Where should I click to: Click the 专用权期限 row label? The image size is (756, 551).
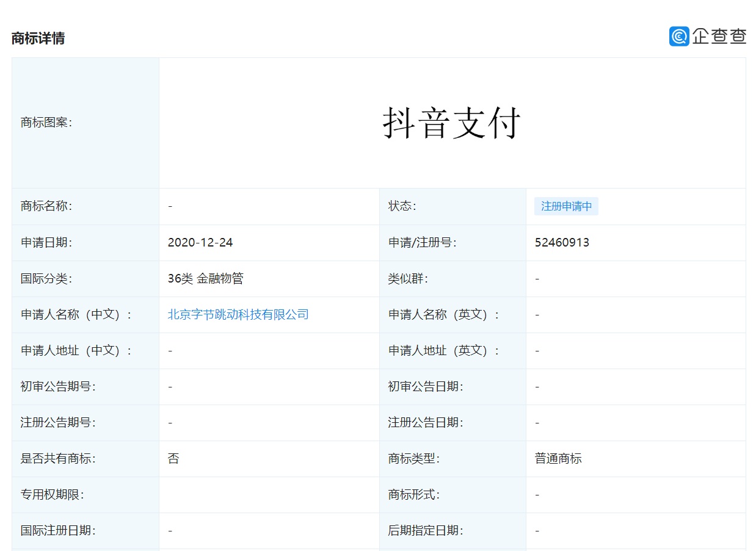53,495
